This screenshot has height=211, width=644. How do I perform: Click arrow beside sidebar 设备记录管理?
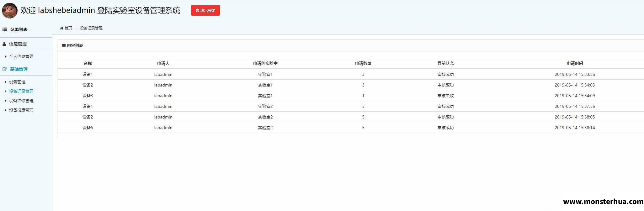coord(6,91)
